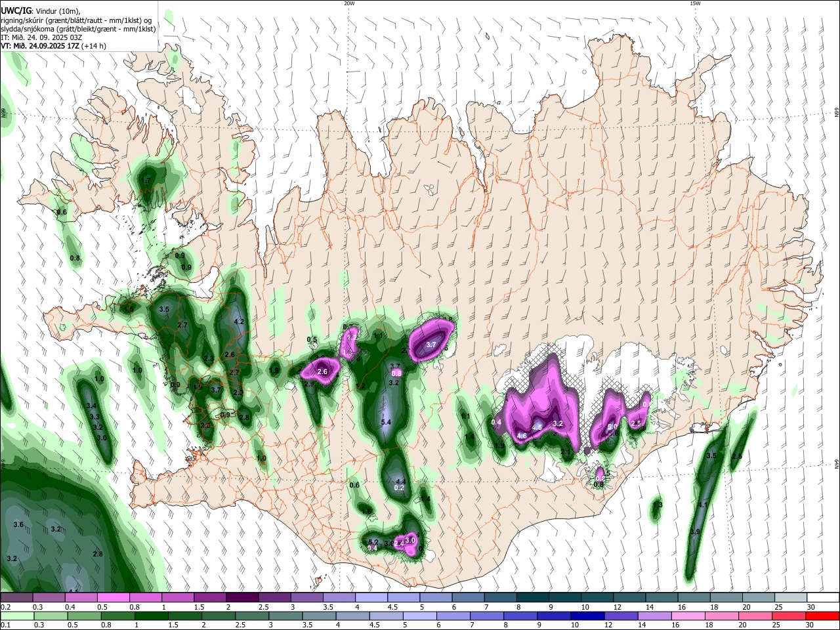The image size is (840, 630).
Task: Click the bright pink swatch in the upper legend row
Action: (114, 597)
